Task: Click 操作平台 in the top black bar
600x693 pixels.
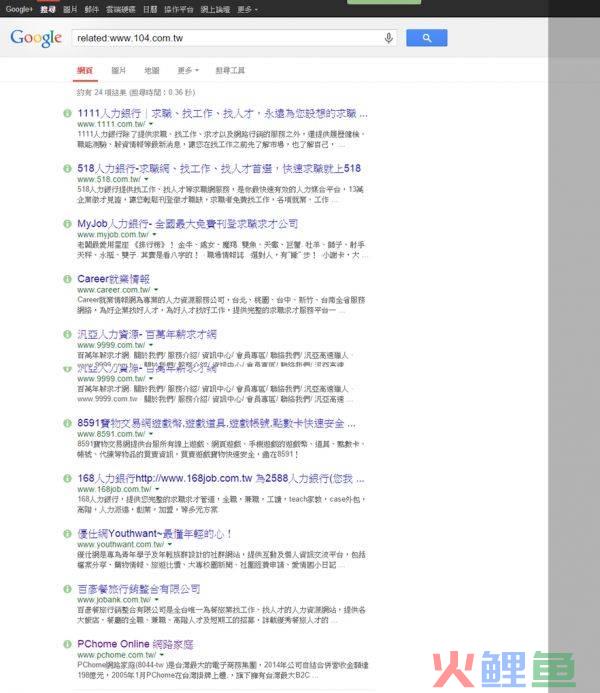Action: click(178, 9)
